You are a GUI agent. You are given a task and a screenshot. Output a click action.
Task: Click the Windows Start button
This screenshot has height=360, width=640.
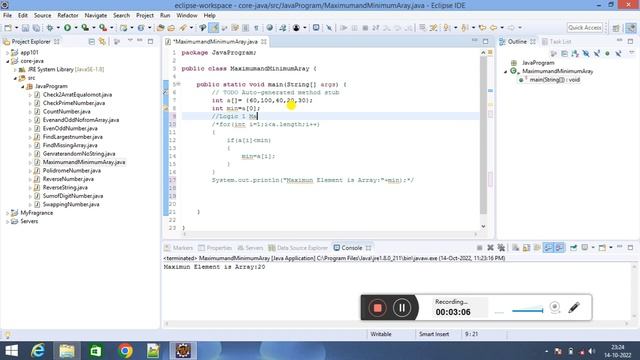coord(11,351)
